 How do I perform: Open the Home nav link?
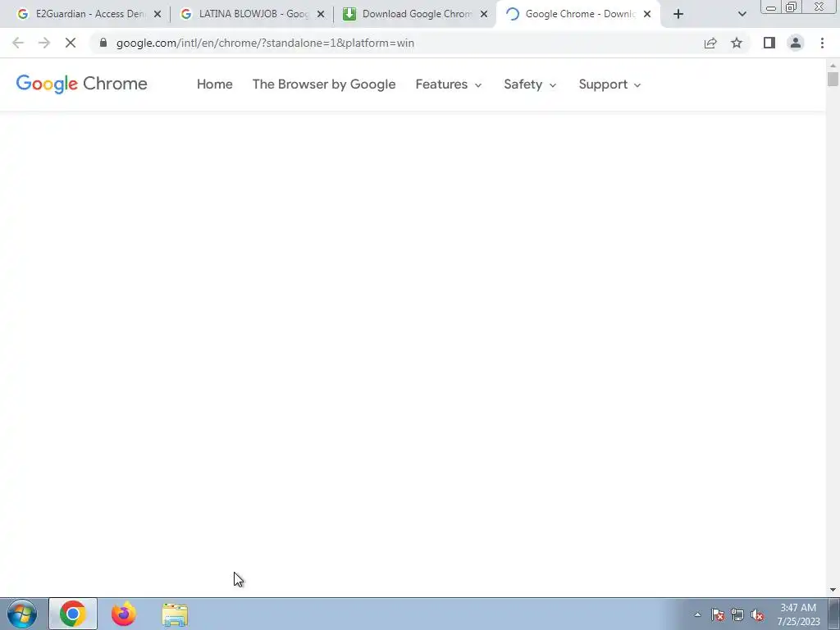pos(214,84)
